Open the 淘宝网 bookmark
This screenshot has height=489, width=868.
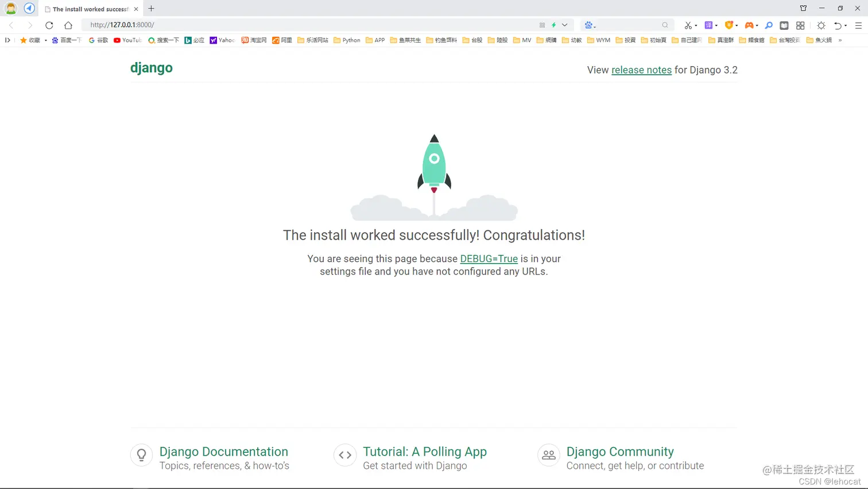coord(254,40)
